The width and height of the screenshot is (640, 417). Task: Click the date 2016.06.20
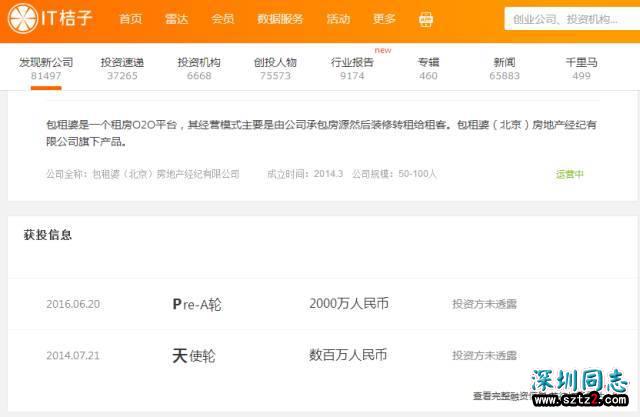(73, 304)
